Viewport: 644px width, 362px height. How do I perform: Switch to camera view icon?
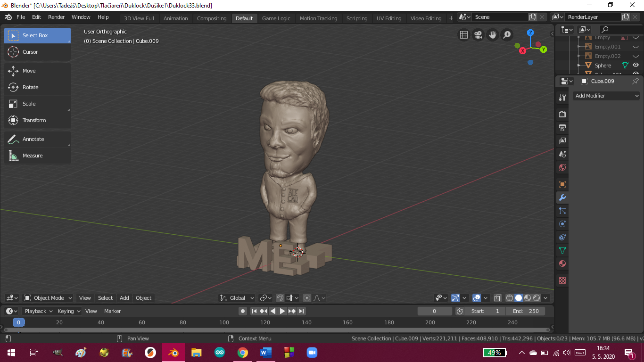478,35
